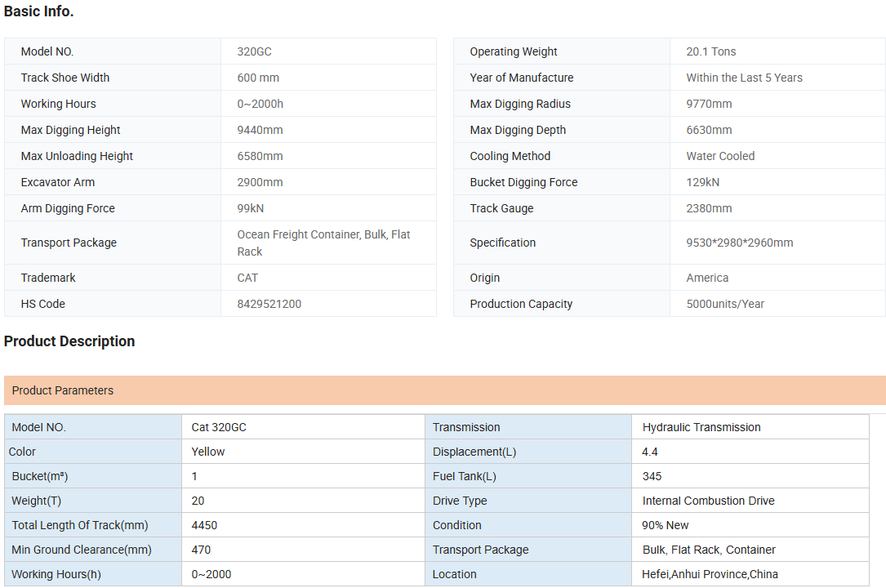Screen dimensions: 886x588
Task: Select the Weight(T) label cell
Action: [93, 501]
